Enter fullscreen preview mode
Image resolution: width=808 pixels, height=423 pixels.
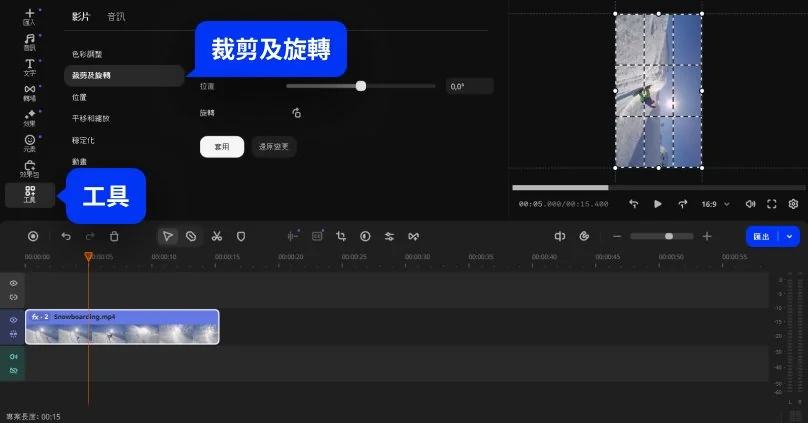[x=771, y=204]
